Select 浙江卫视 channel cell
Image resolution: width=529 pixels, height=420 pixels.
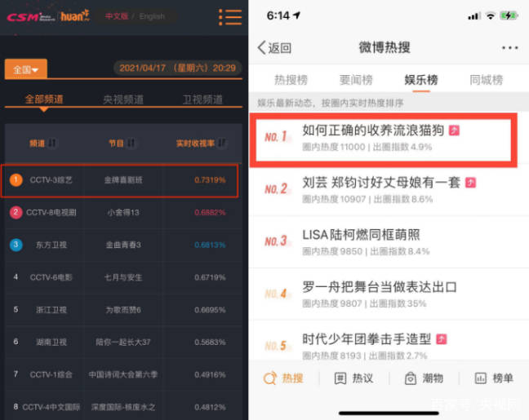(x=51, y=309)
